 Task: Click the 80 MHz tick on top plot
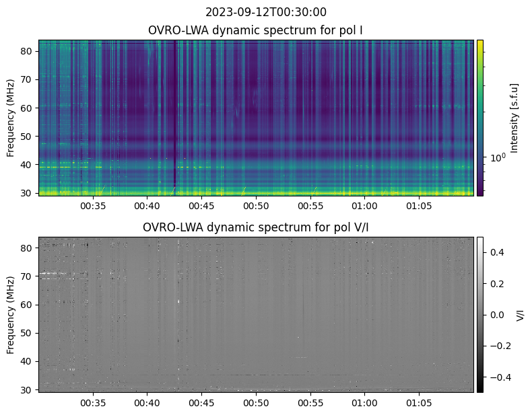click(x=28, y=51)
